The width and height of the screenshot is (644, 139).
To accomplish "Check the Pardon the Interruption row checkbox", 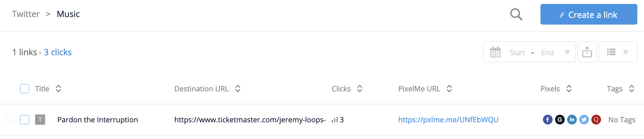I will click(x=25, y=120).
